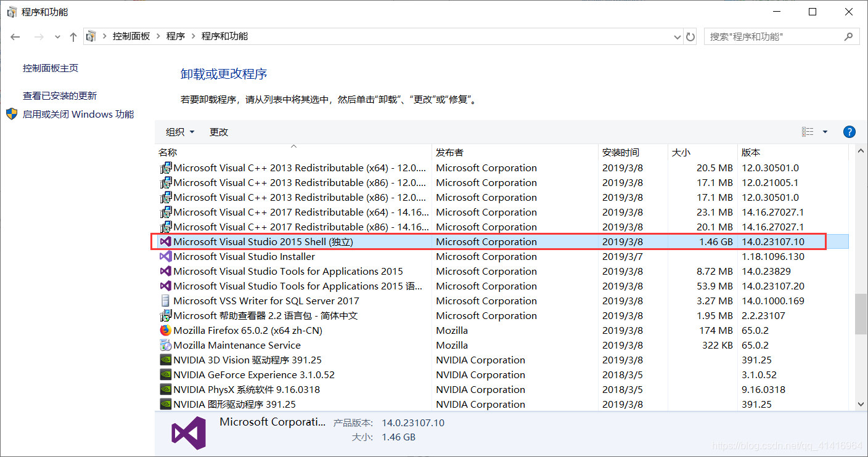The width and height of the screenshot is (868, 457).
Task: Open the 组织 dropdown menu
Action: tap(180, 132)
